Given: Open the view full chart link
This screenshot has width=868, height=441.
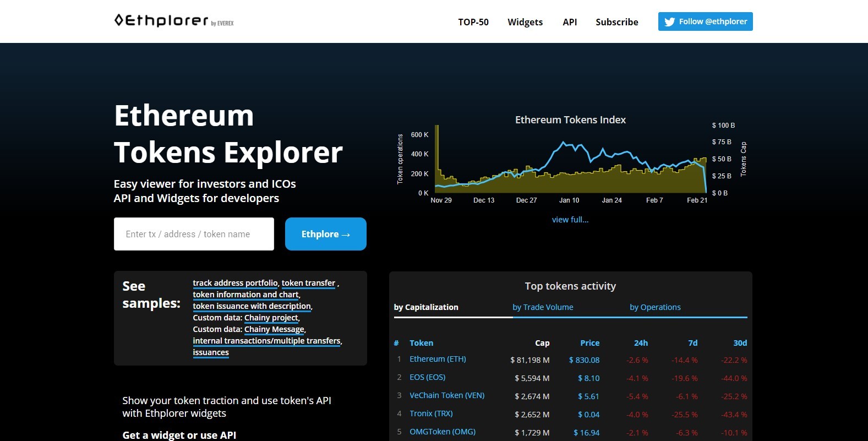Looking at the screenshot, I should coord(570,220).
